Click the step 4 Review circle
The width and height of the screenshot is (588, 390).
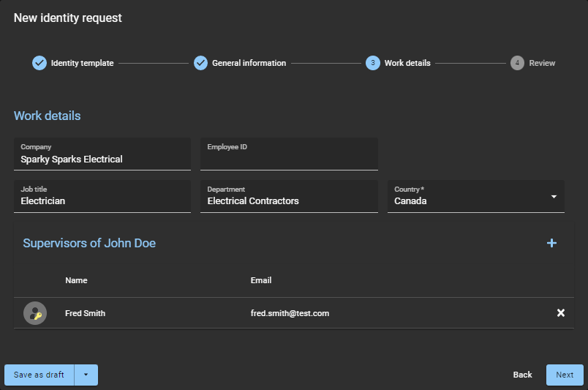(518, 63)
